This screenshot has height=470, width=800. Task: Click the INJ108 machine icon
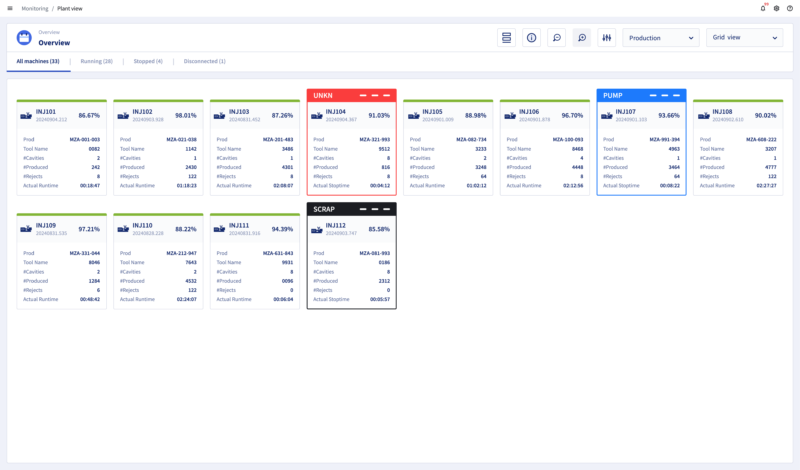point(704,116)
